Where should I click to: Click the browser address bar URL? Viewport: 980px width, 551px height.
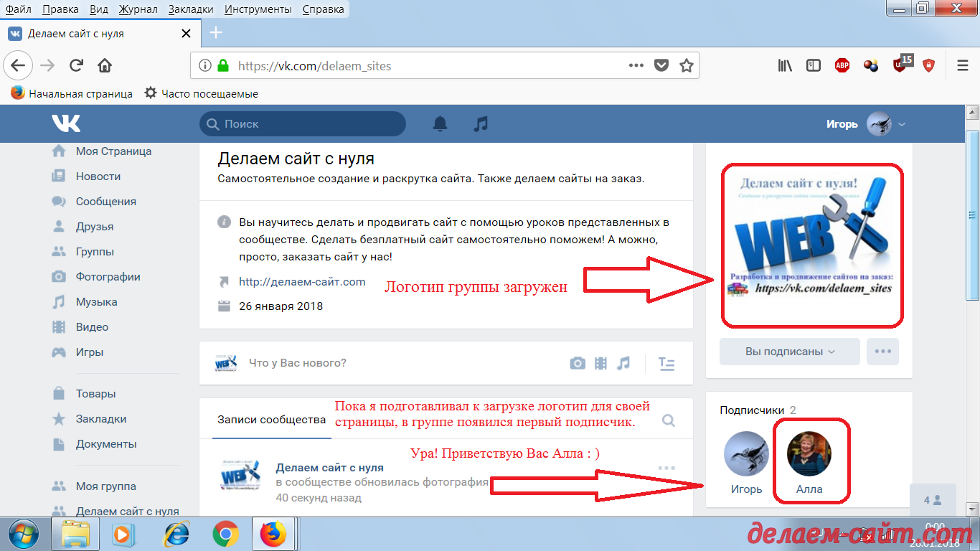[x=314, y=66]
